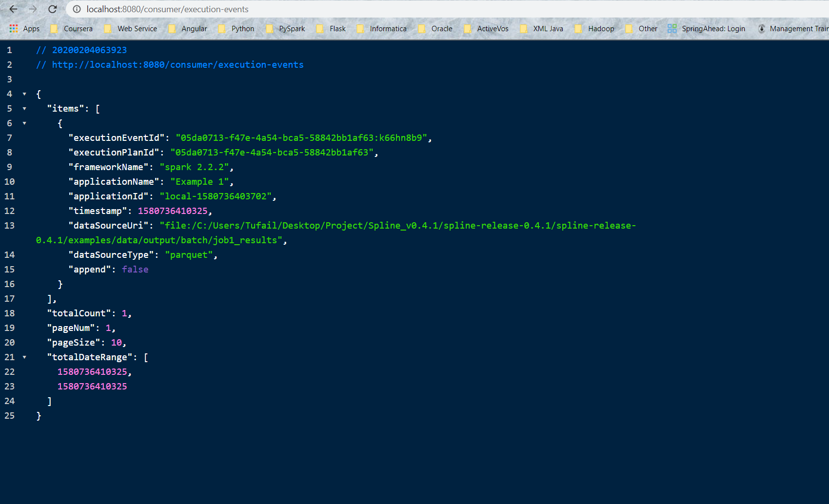Click the Apps grid icon on bookmarks bar
The width and height of the screenshot is (829, 504).
[13, 28]
